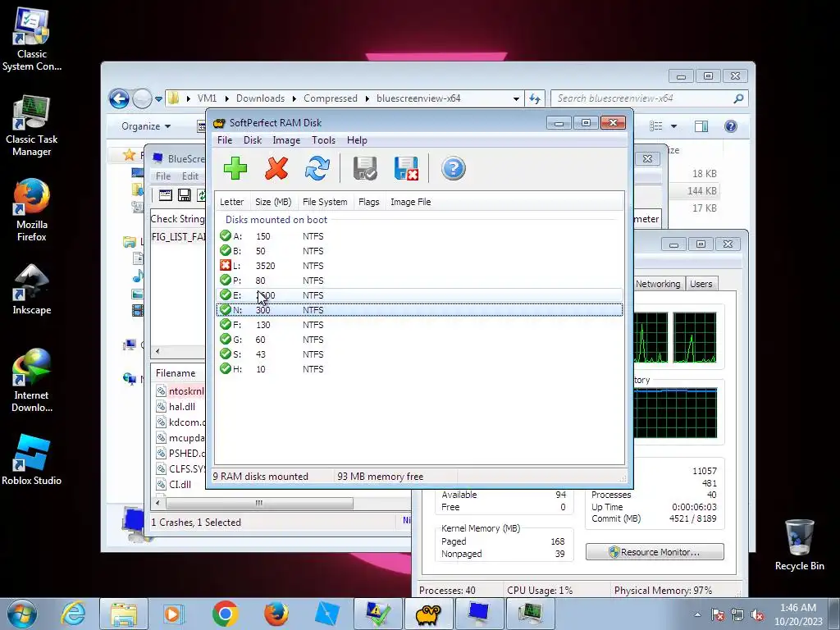Open Internet Explorer from the taskbar
The height and width of the screenshot is (630, 840).
tap(73, 614)
